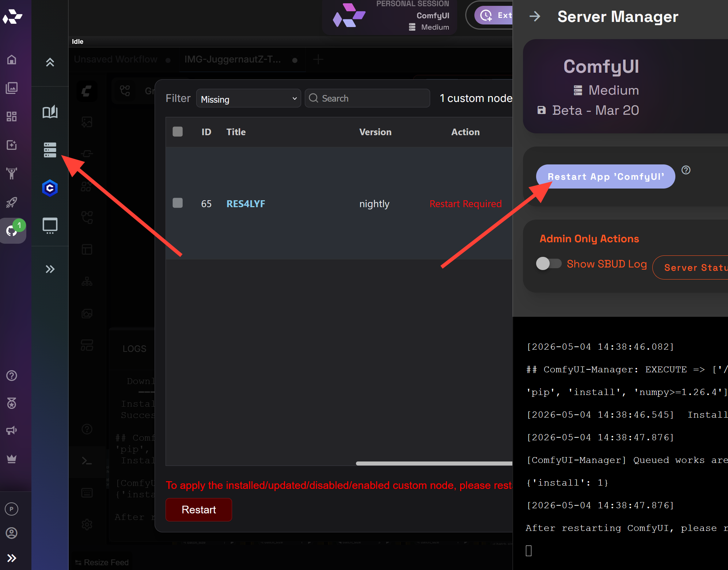The image size is (728, 570).
Task: Open the Server Manager stack icon
Action: pos(50,150)
